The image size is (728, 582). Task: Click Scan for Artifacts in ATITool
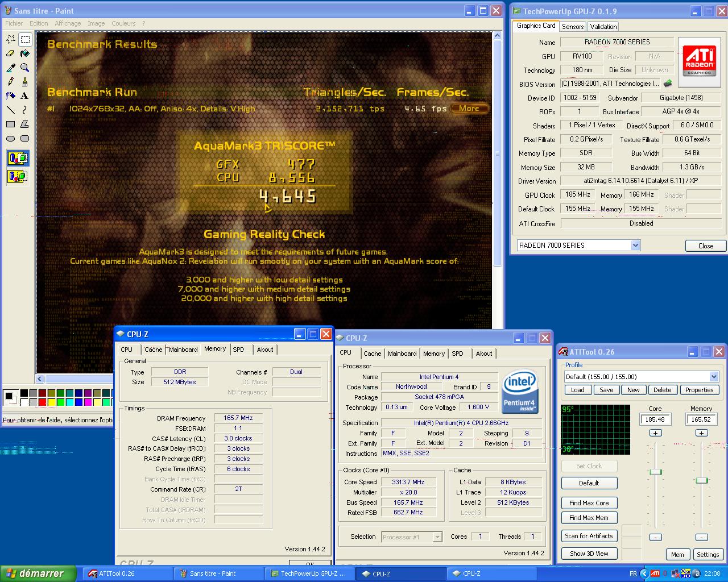point(589,536)
